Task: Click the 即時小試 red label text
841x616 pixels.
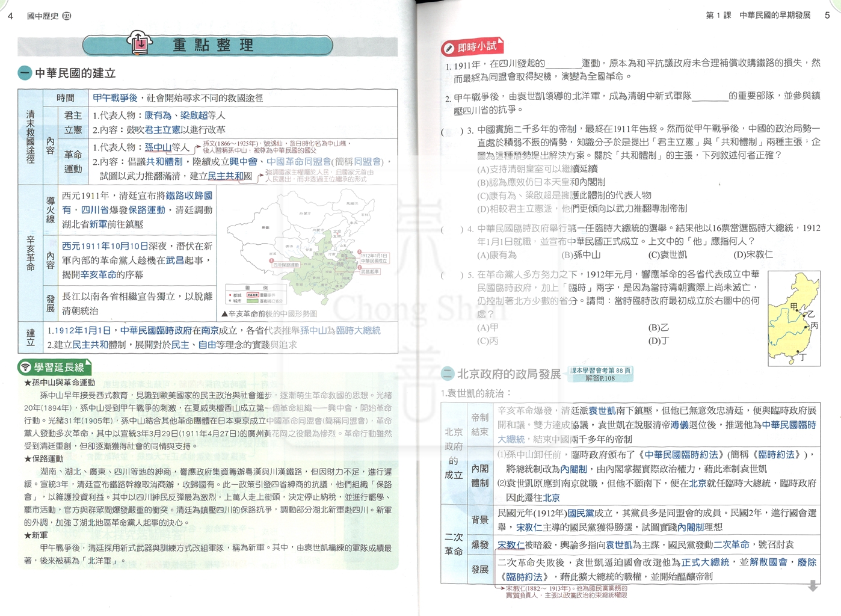Action: tap(477, 47)
